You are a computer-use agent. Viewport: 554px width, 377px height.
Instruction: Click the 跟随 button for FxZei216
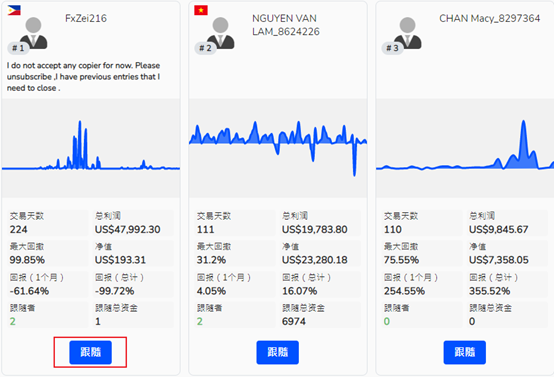pyautogui.click(x=90, y=352)
